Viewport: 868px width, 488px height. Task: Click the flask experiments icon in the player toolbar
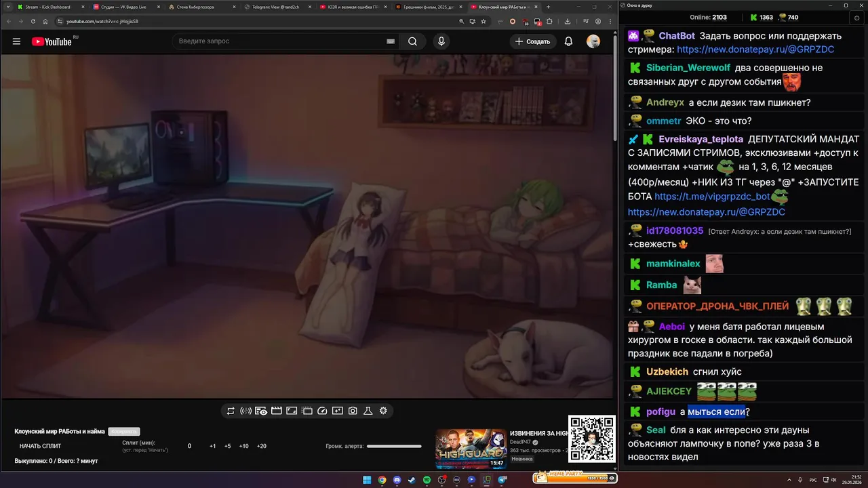368,411
